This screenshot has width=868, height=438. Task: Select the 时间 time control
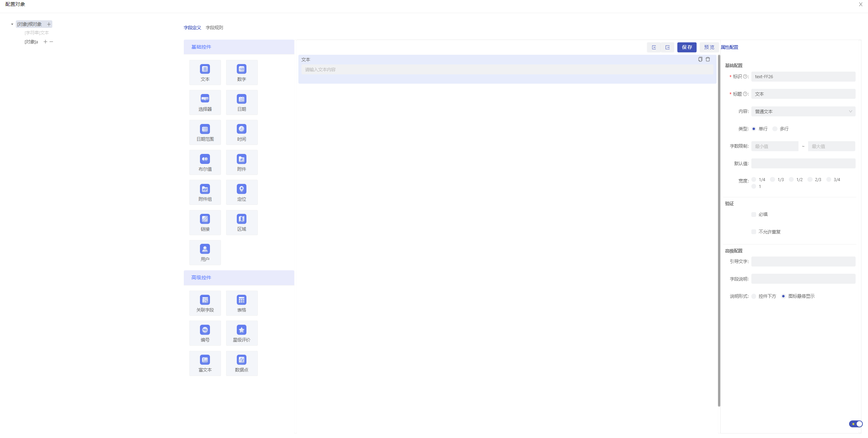[x=242, y=132]
